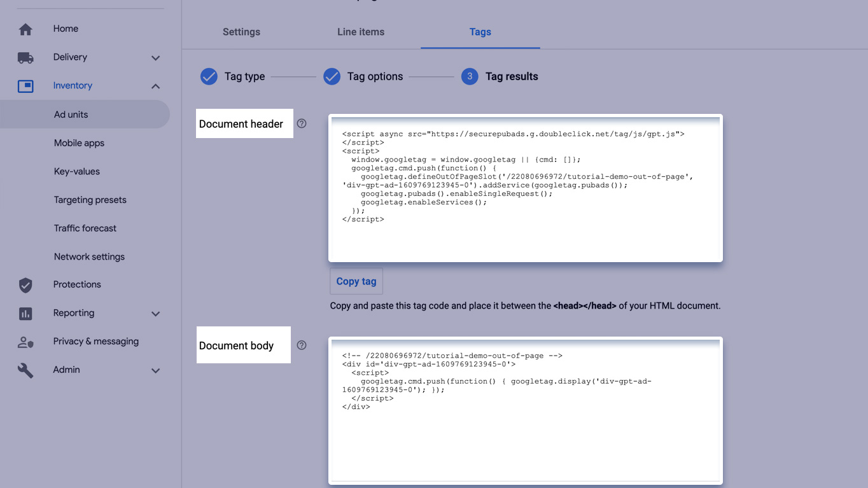Click the Admin wrench icon

[25, 370]
